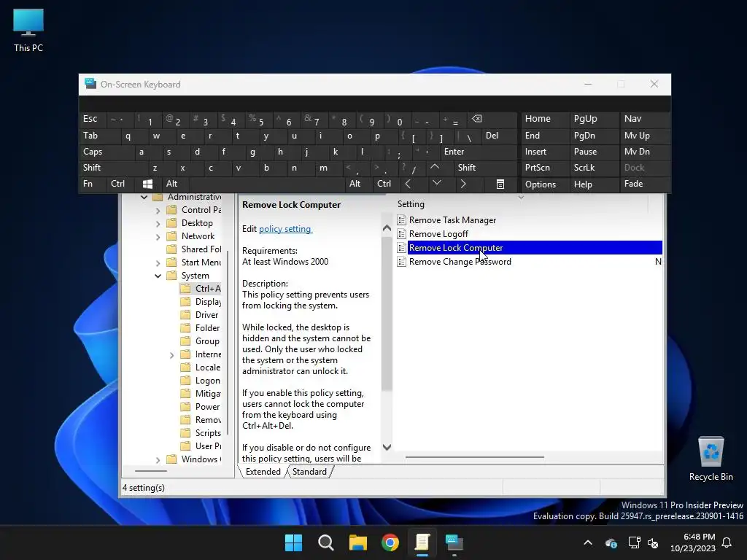This screenshot has width=747, height=560.
Task: Select the Recycle Bin desktop icon
Action: (x=711, y=459)
